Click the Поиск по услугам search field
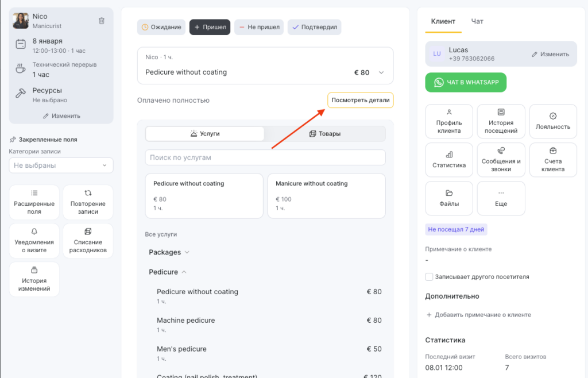The width and height of the screenshot is (588, 378). click(x=265, y=157)
